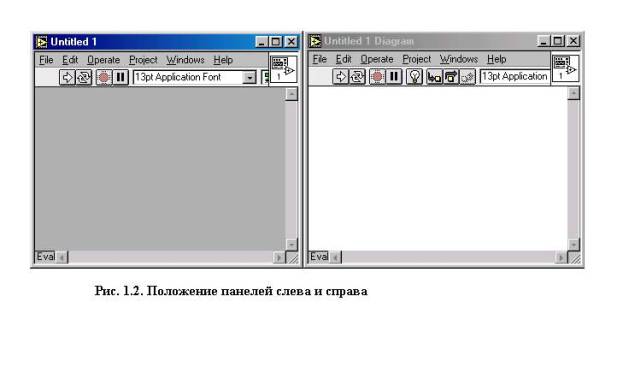Click Run arrow in front panel toolbar
This screenshot has width=623, height=385.
pyautogui.click(x=67, y=77)
